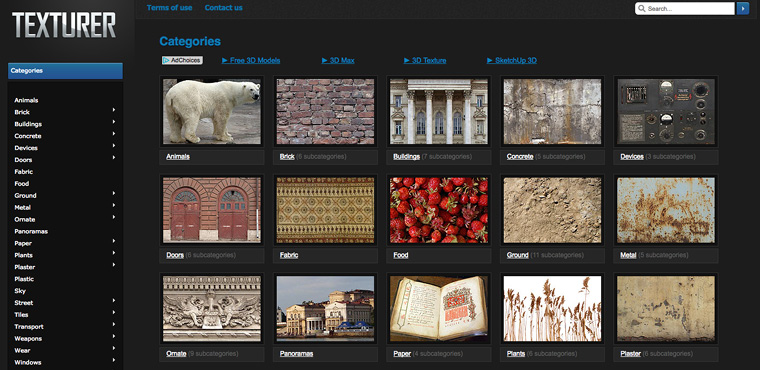Open the old book Paper thumbnail

439,308
